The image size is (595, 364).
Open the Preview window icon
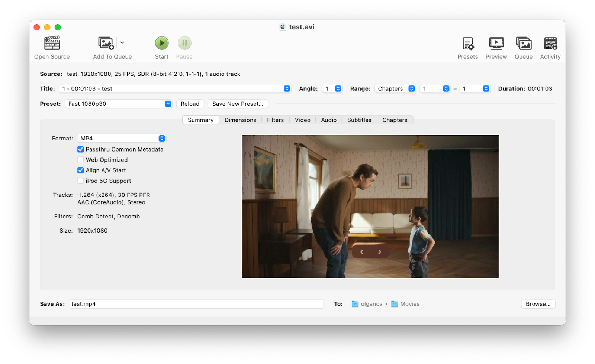pyautogui.click(x=496, y=44)
